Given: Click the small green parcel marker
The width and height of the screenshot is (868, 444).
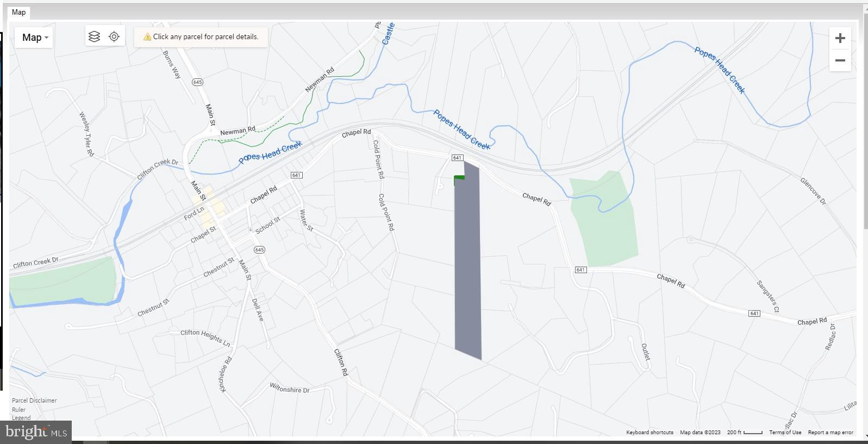Looking at the screenshot, I should tap(459, 177).
